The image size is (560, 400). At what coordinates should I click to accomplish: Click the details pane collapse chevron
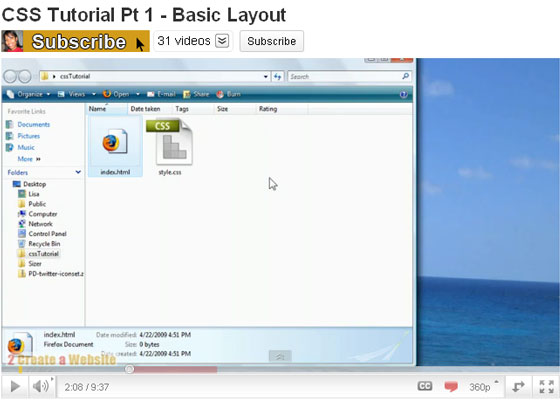pos(280,356)
